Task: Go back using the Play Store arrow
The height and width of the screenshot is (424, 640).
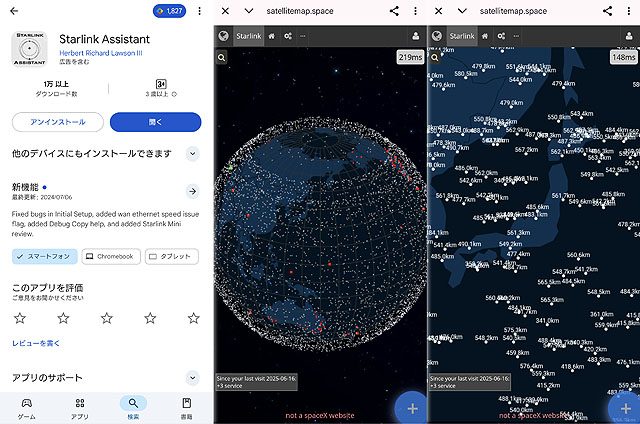Action: [x=14, y=11]
